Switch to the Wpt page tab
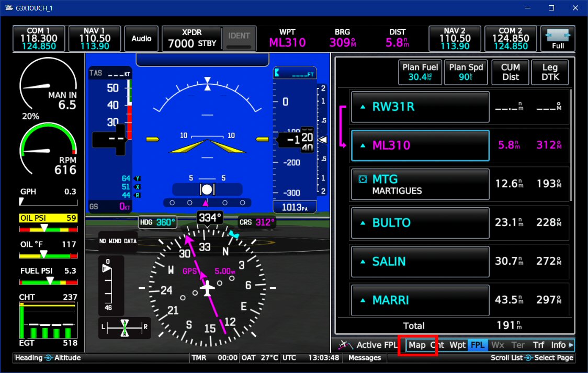Image resolution: width=588 pixels, height=373 pixels. [x=458, y=345]
